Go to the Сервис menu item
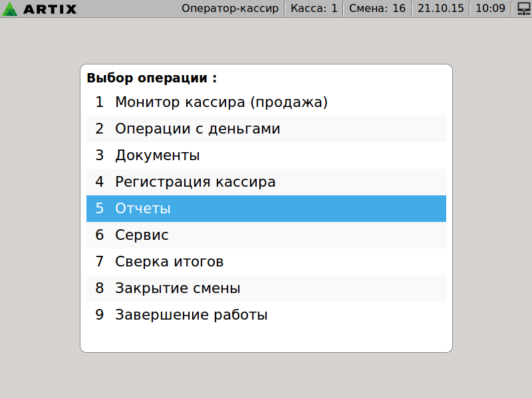532x398 pixels. [142, 235]
